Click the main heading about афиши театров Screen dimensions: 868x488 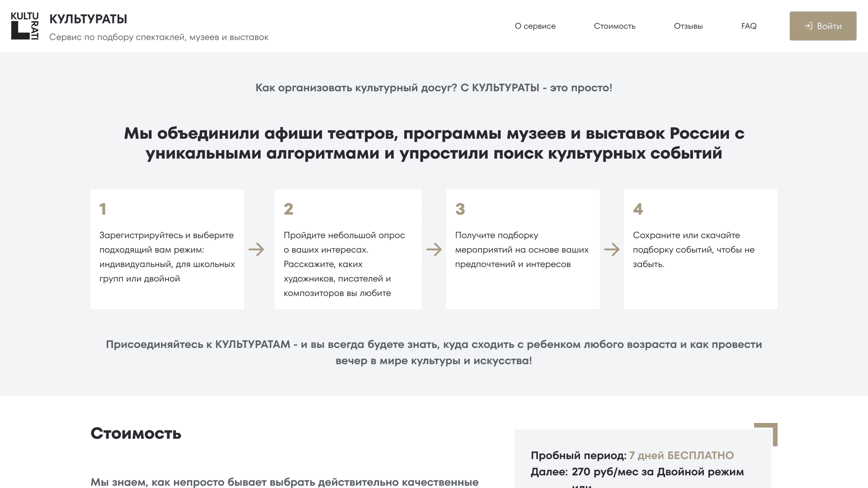click(434, 143)
